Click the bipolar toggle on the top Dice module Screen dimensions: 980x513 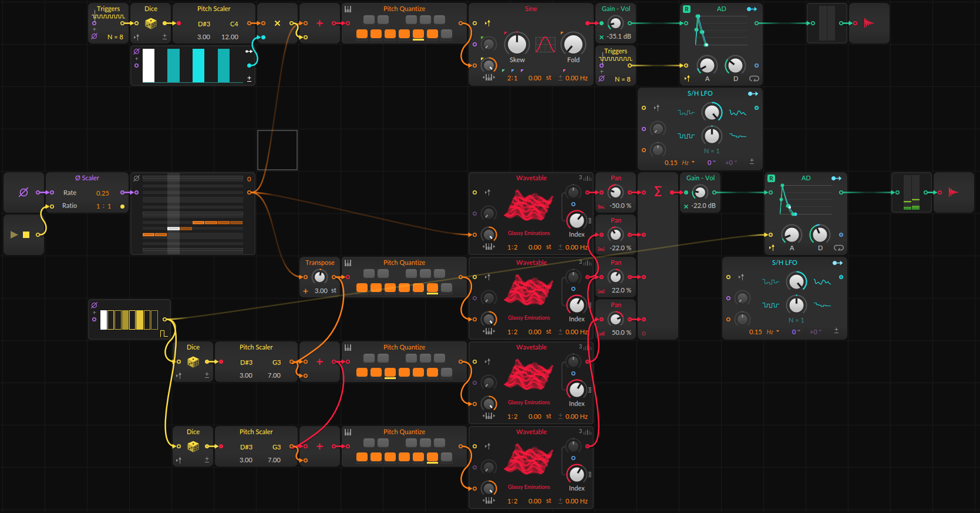pyautogui.click(x=164, y=36)
